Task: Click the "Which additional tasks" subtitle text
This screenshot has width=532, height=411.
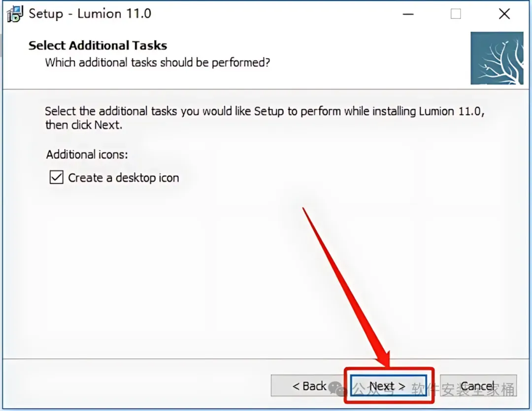Action: [158, 63]
